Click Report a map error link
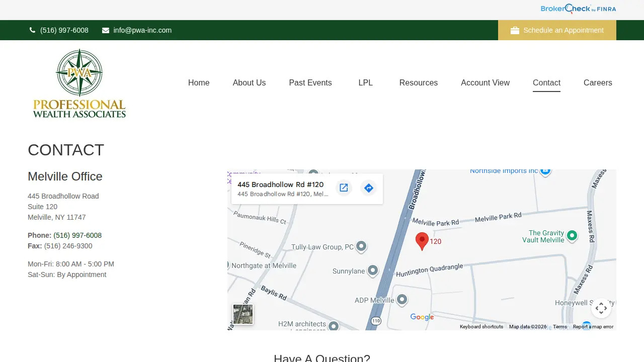644x362 pixels. 593,327
